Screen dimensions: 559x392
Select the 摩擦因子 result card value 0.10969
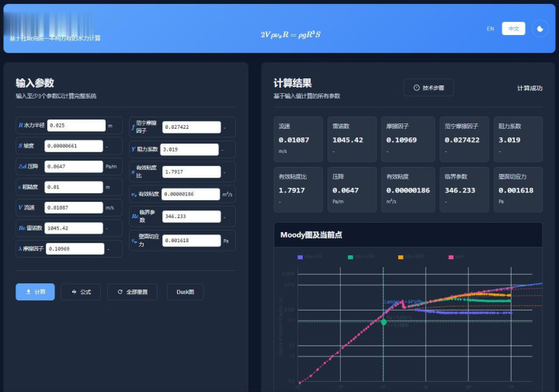[x=401, y=140]
